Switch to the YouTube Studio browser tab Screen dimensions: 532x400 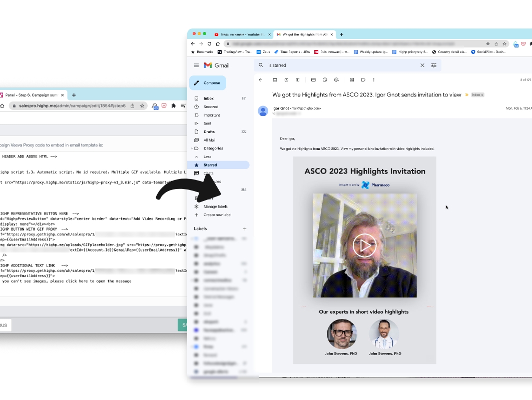coord(240,34)
